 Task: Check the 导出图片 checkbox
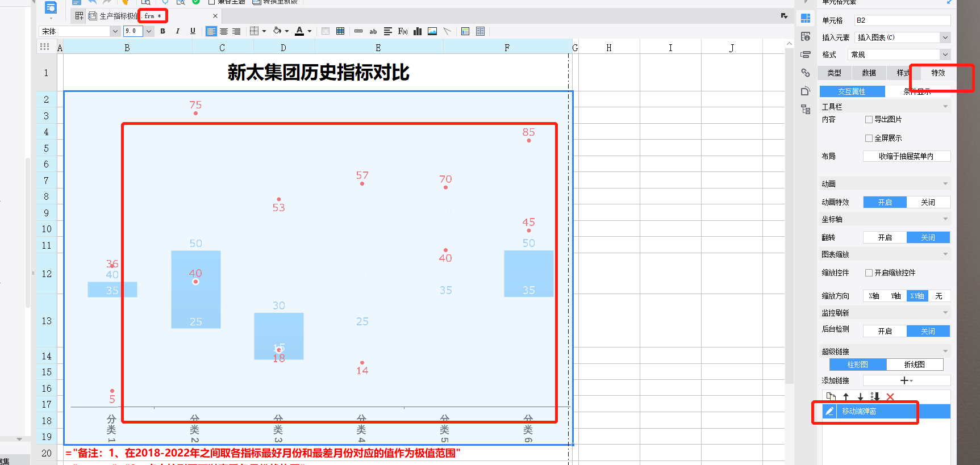coord(869,119)
